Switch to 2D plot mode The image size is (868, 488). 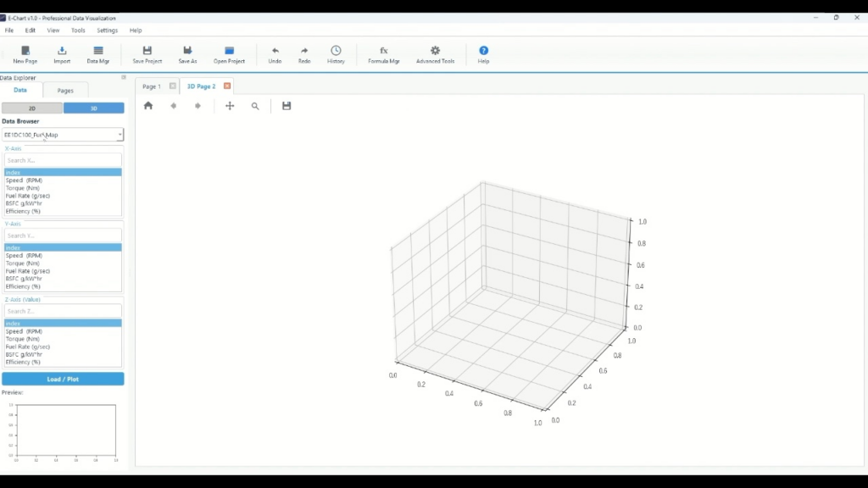tap(32, 108)
